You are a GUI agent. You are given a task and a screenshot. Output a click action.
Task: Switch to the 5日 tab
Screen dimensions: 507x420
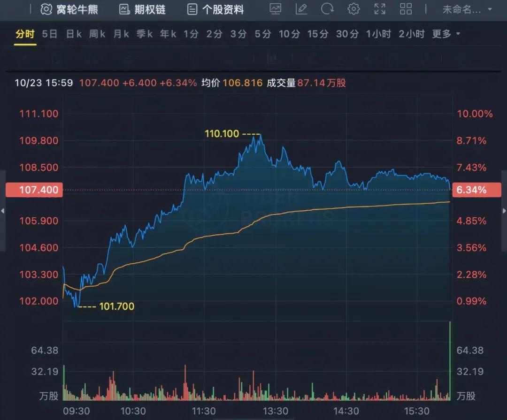[50, 34]
